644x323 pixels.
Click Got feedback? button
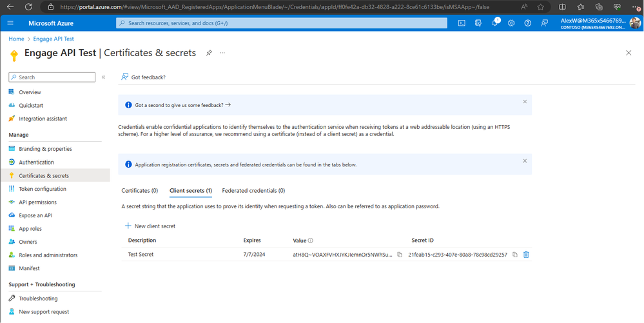tap(143, 77)
